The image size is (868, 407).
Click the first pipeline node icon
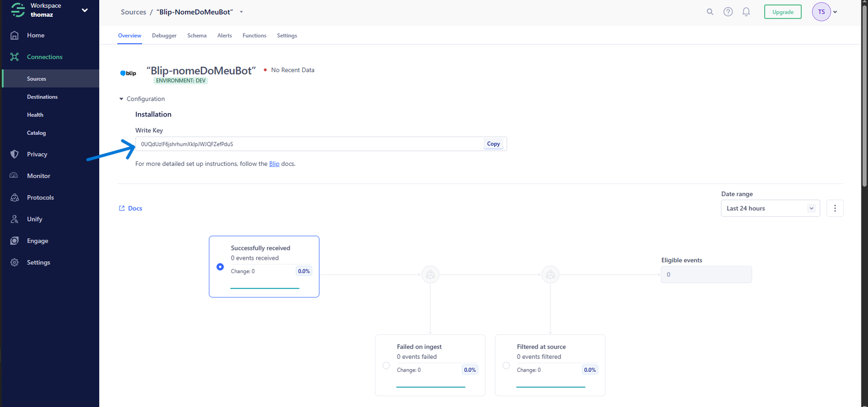pyautogui.click(x=430, y=274)
